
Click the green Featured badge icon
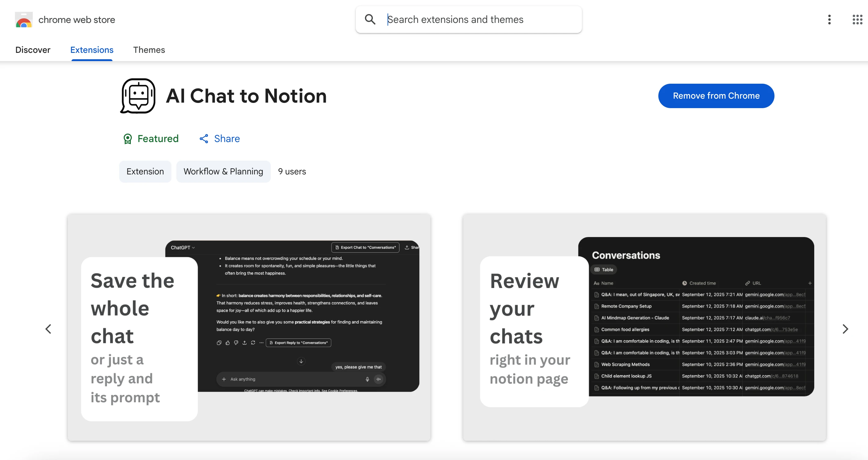coord(127,138)
